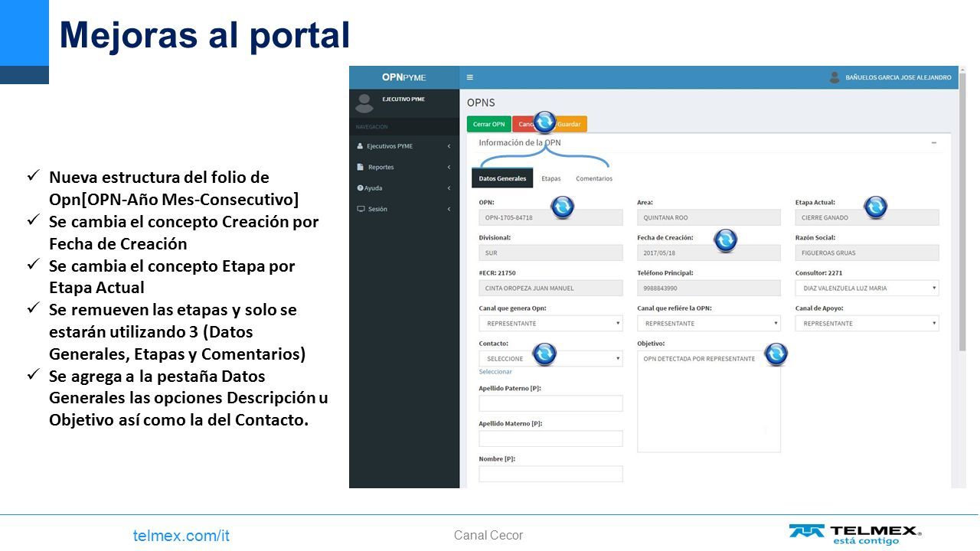Click the Etapa Actual field CIERRE GANADO

coord(867,218)
